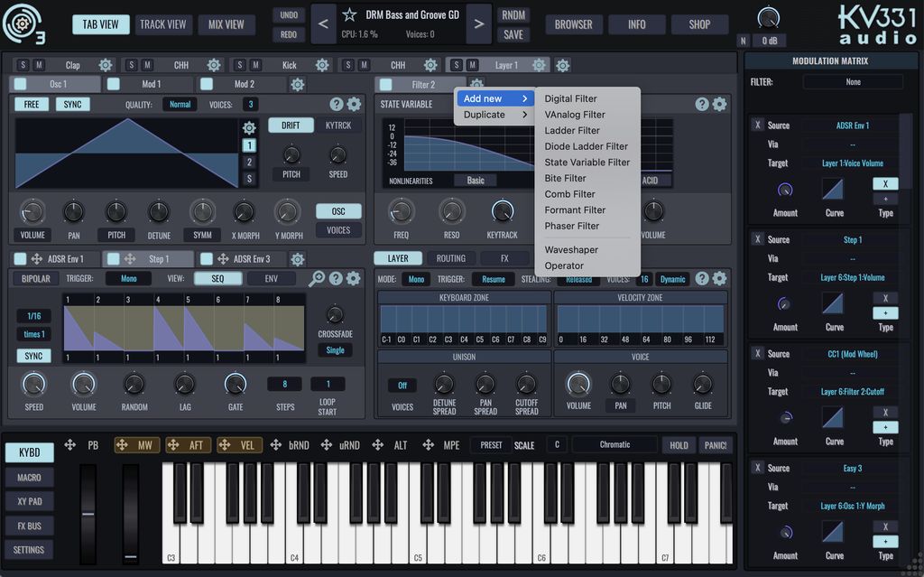The image size is (924, 577).
Task: Click the help question mark in the filter panel
Action: click(x=703, y=104)
